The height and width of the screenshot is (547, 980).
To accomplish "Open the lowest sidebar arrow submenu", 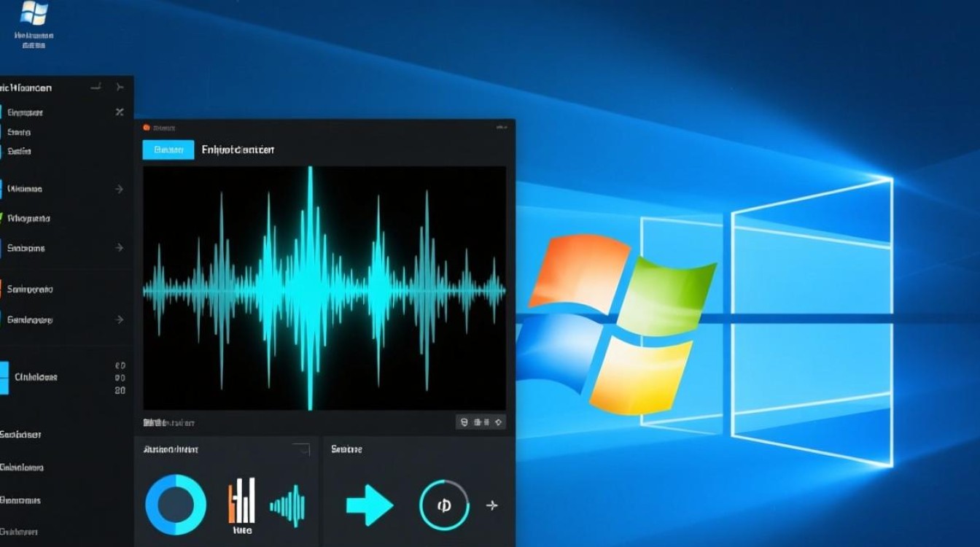I will (118, 319).
